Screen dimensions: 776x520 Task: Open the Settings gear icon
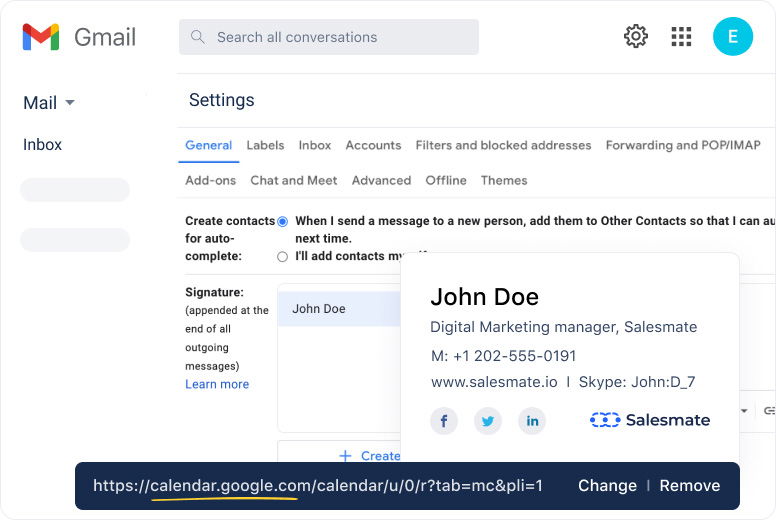tap(635, 37)
